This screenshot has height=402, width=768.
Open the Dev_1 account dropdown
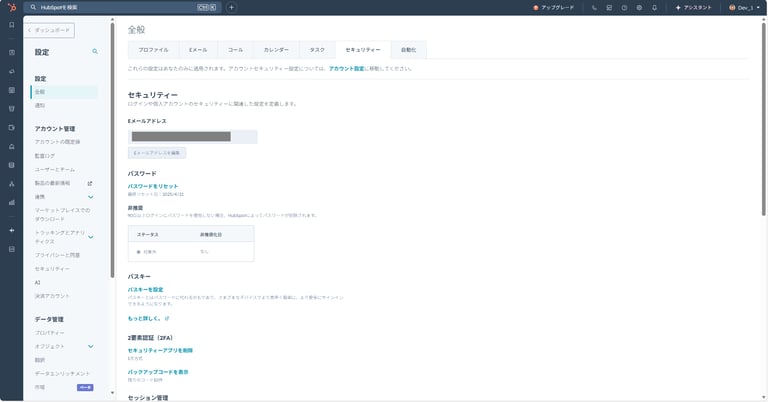[744, 7]
